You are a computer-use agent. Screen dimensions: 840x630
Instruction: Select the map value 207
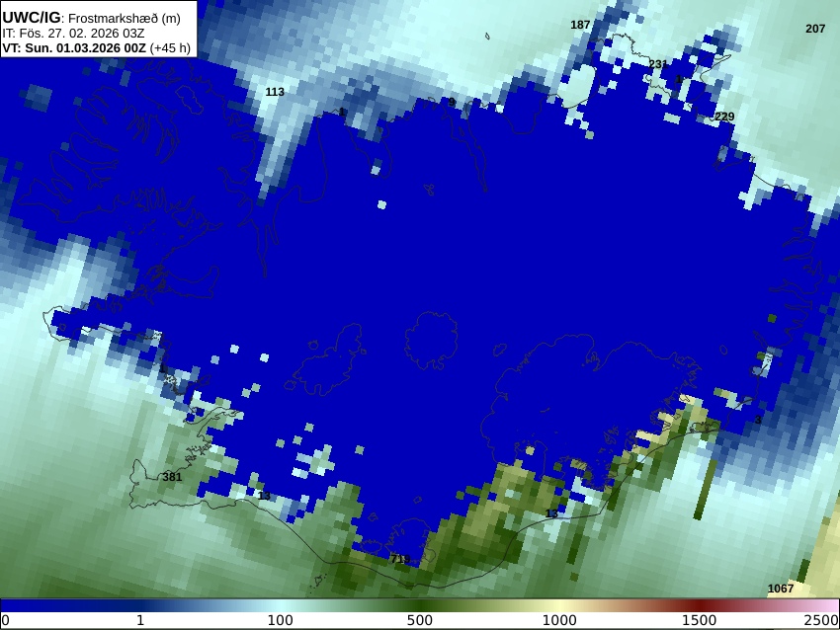tap(815, 29)
